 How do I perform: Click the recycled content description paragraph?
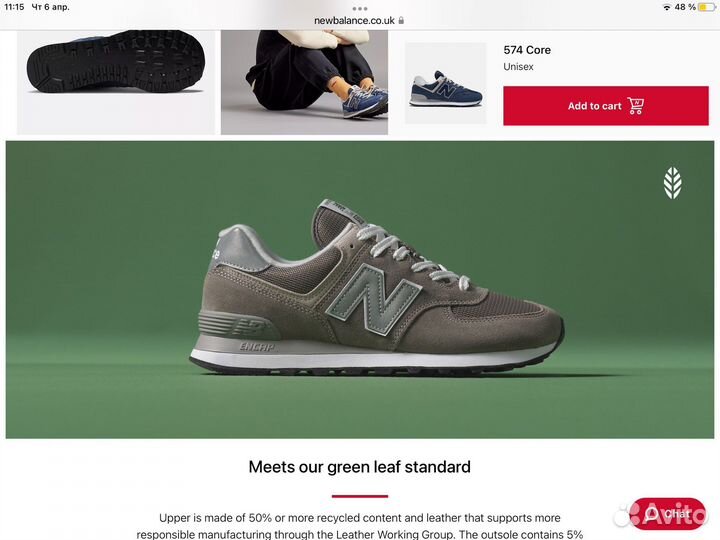360,526
